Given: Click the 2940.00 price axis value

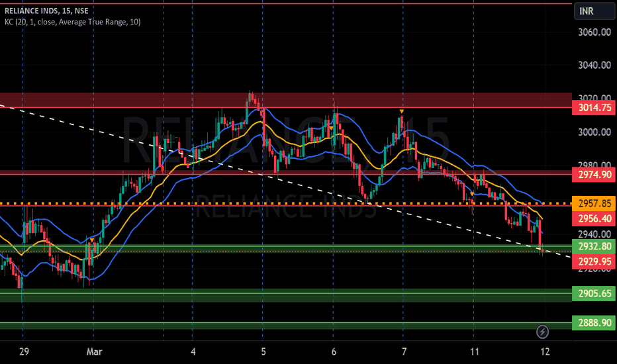Looking at the screenshot, I should pyautogui.click(x=594, y=234).
